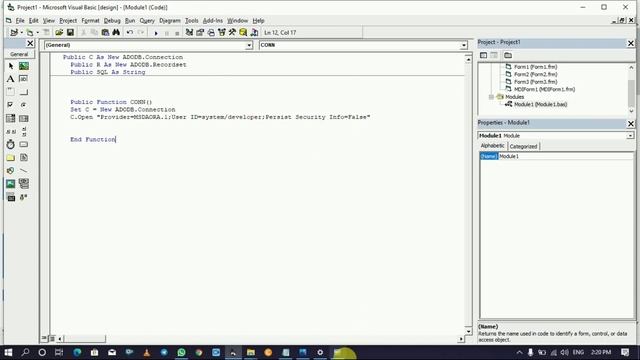The height and width of the screenshot is (360, 640).
Task: Select the TextBox control in toolbox
Action: pos(24,79)
